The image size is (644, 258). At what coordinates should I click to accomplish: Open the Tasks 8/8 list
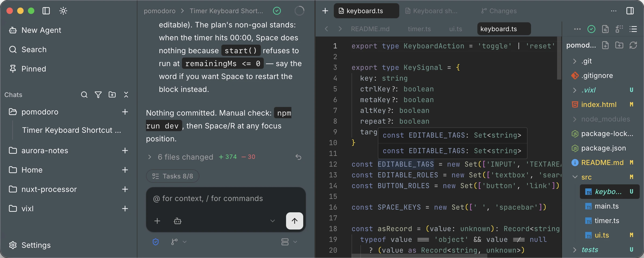click(x=173, y=176)
